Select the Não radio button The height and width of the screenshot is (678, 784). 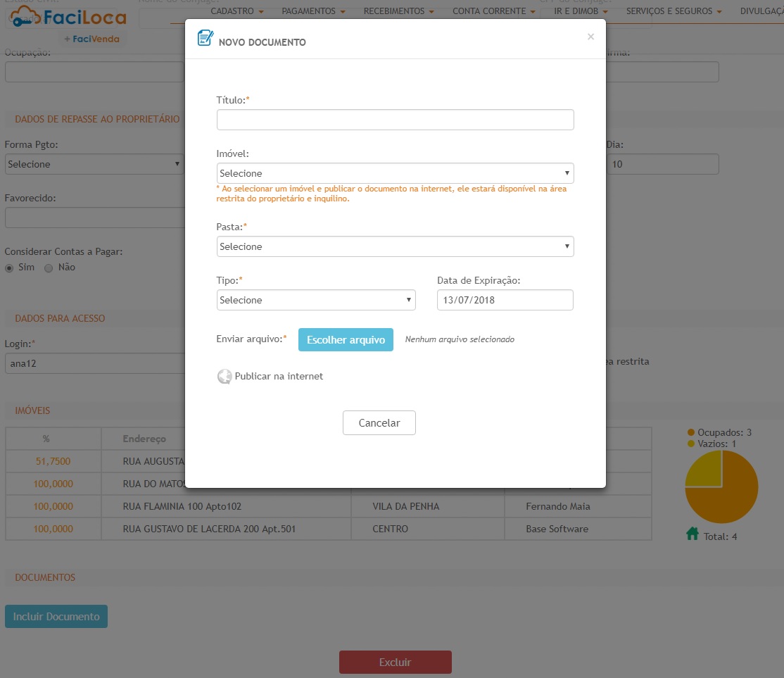[49, 268]
